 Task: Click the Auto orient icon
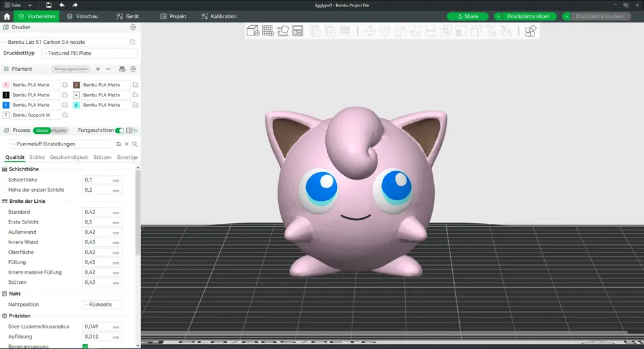pos(283,31)
